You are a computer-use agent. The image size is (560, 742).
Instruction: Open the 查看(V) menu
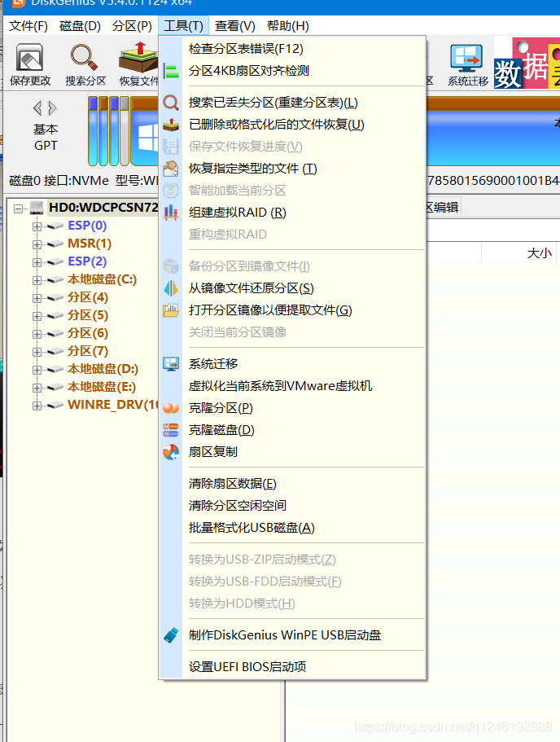(235, 25)
